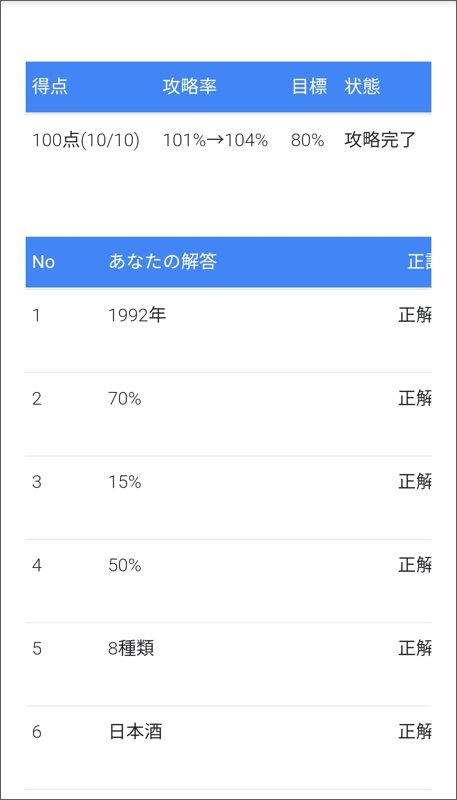Viewport: 457px width, 800px height.
Task: Click 正解 result for 1992年 row
Action: point(415,316)
